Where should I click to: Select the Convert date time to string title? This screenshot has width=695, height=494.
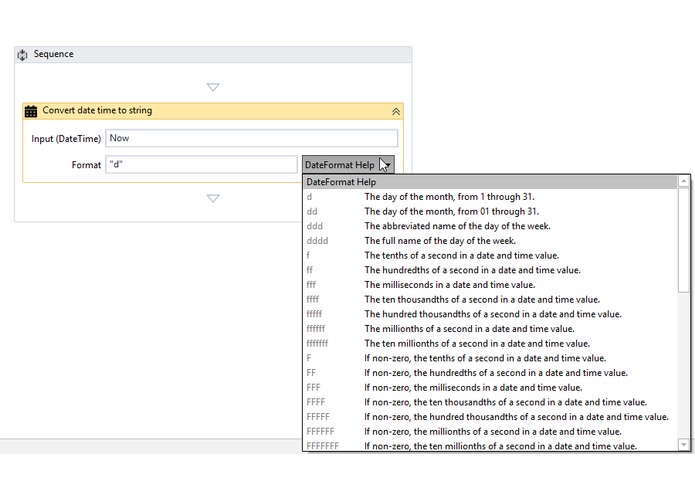97,110
